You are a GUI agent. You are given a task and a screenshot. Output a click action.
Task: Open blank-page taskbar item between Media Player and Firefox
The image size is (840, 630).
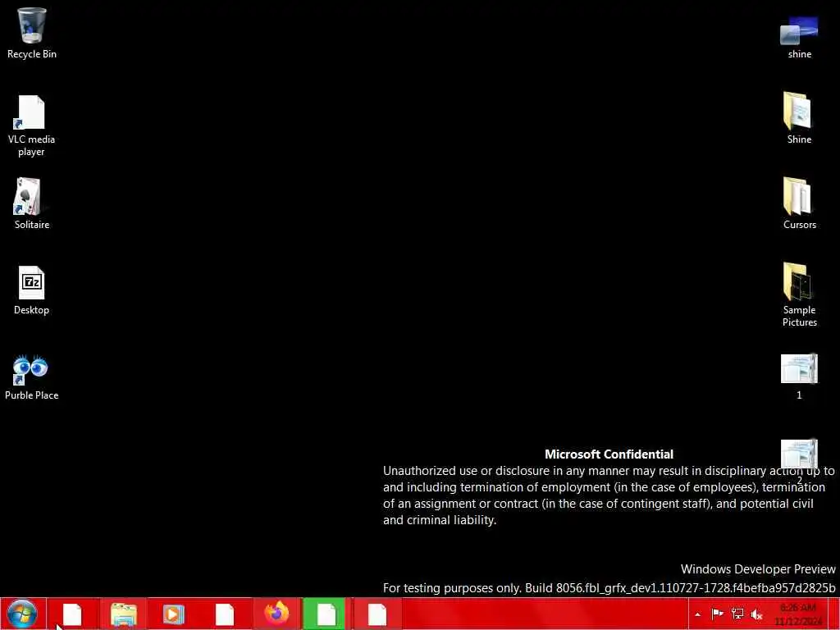point(225,614)
